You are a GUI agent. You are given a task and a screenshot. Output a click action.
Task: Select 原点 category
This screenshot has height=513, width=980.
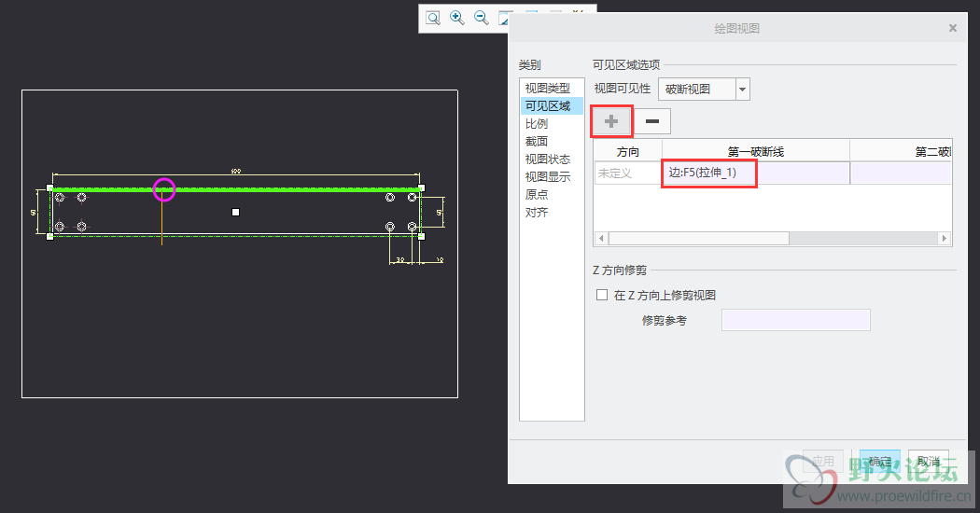click(552, 194)
